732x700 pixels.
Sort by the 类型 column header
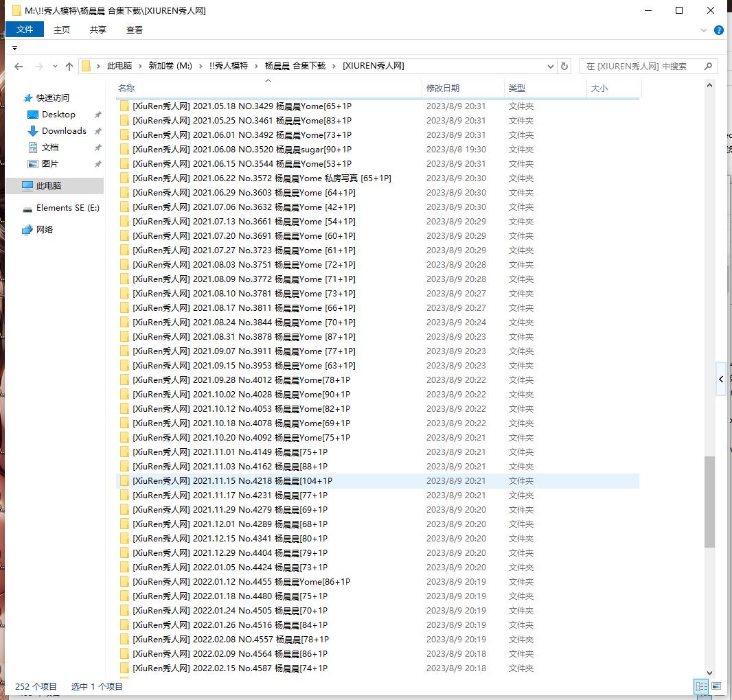coord(545,89)
